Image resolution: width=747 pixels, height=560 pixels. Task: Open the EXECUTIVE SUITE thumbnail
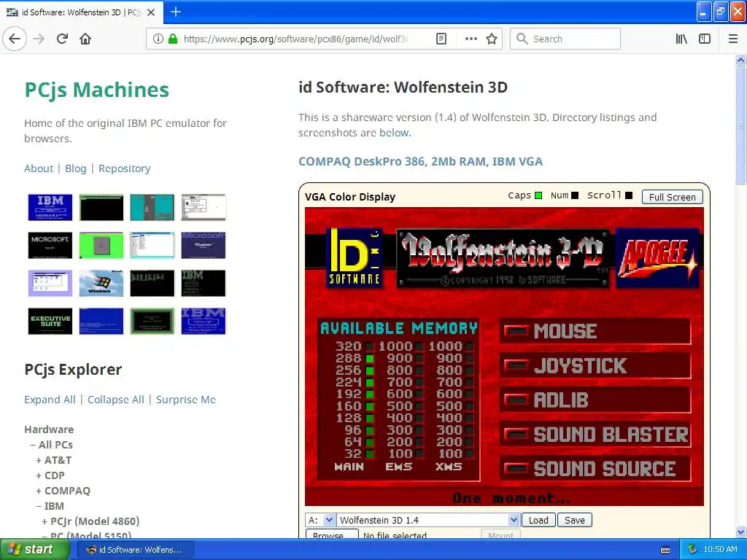50,322
